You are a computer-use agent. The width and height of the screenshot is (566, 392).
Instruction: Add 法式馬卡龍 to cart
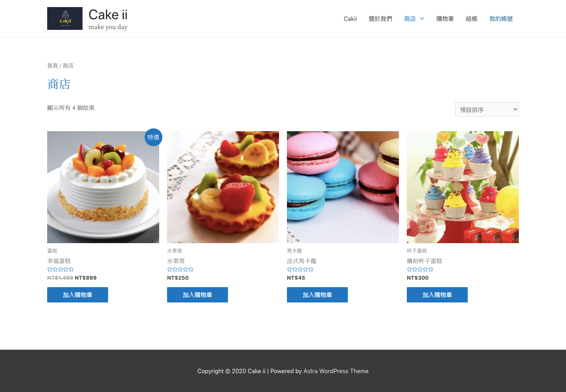(317, 295)
